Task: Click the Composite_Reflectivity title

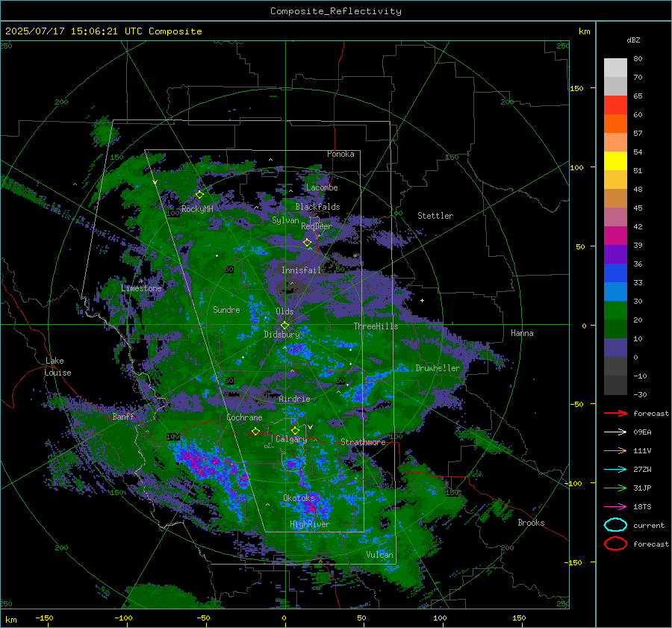Action: tap(336, 11)
